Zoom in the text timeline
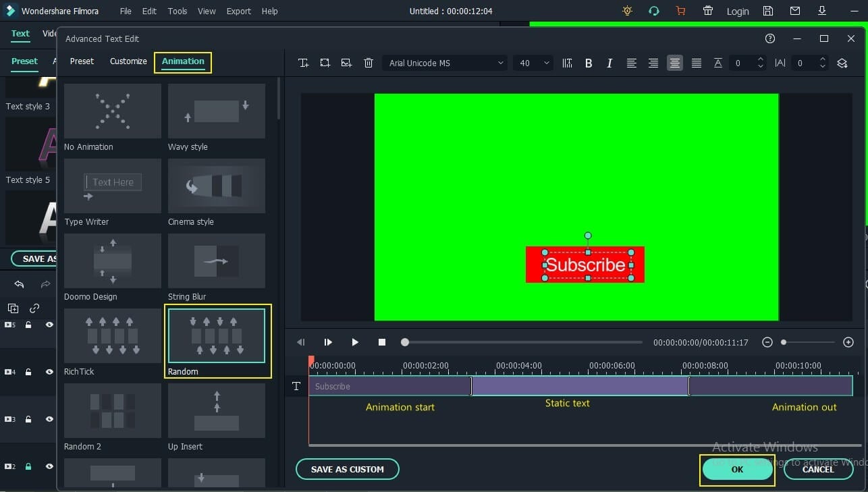The width and height of the screenshot is (868, 492). click(848, 342)
